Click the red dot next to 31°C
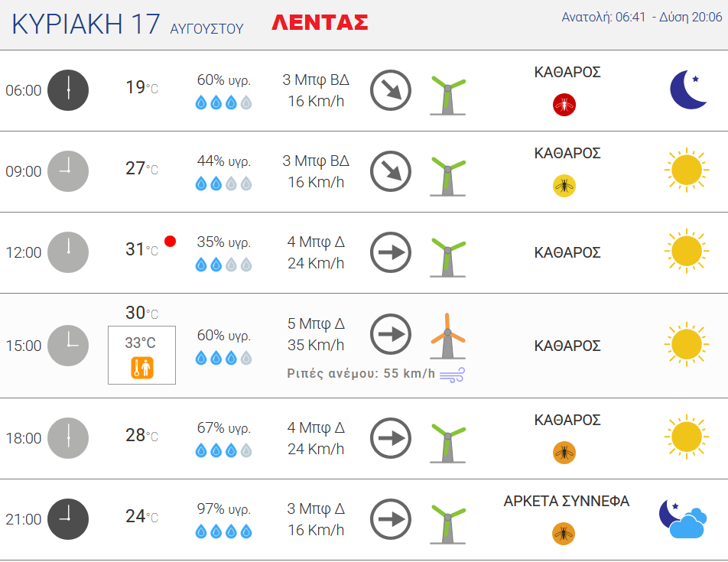 [x=170, y=242]
